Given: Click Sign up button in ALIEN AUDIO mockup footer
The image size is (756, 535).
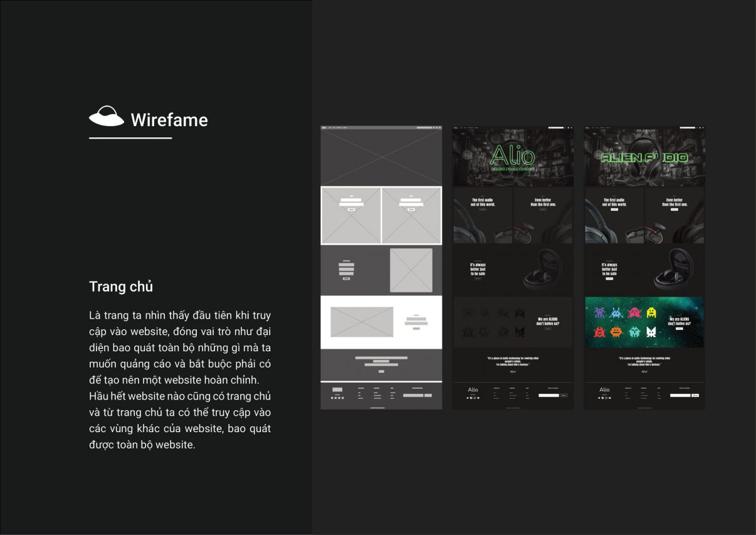Looking at the screenshot, I should [695, 395].
